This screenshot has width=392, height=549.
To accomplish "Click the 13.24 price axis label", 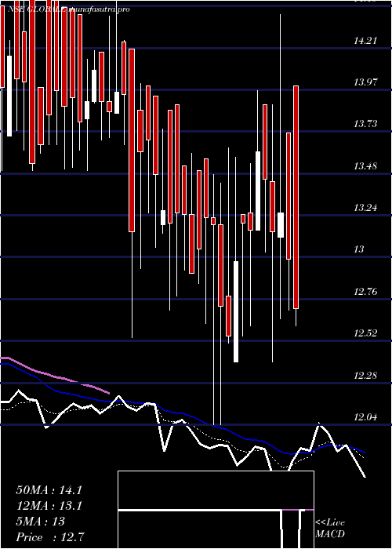I will tap(365, 208).
